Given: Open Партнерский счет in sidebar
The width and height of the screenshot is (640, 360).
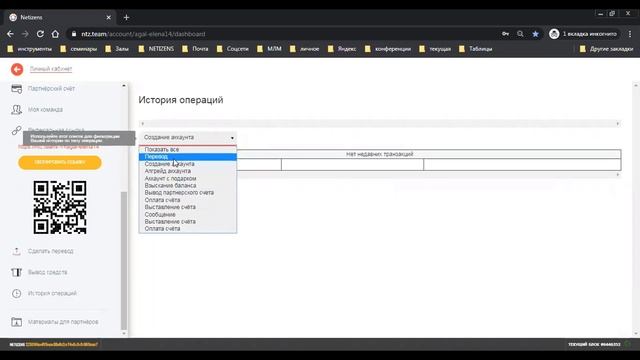Looking at the screenshot, I should [x=51, y=89].
